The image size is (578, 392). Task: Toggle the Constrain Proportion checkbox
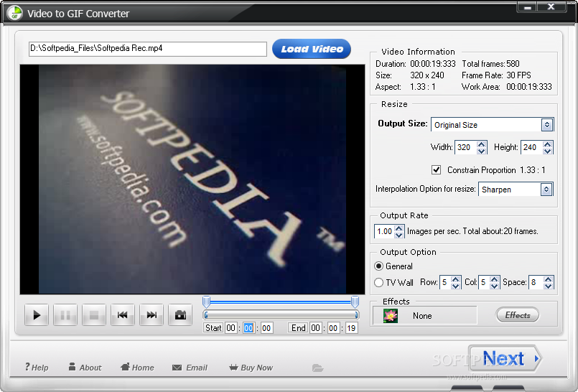(x=436, y=170)
